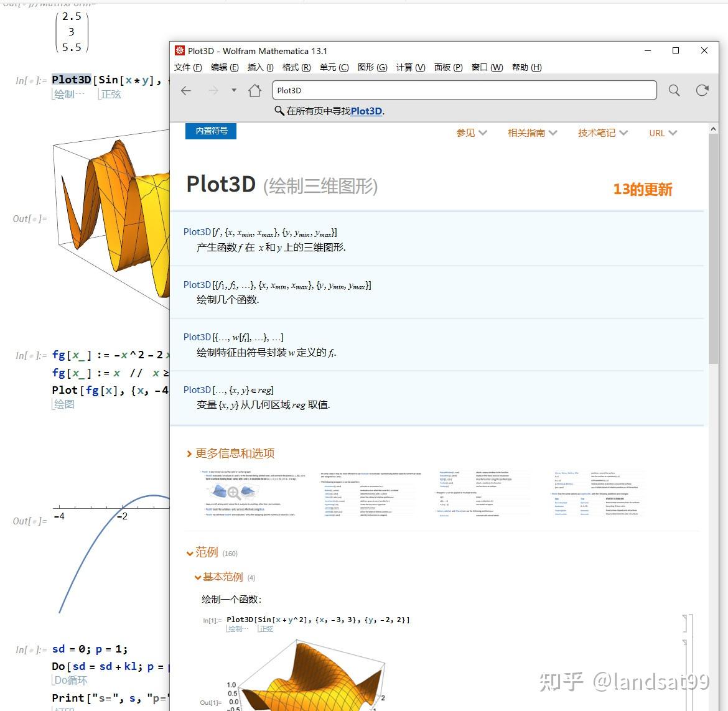
Task: Click inside the Plot3D search field
Action: coord(464,90)
